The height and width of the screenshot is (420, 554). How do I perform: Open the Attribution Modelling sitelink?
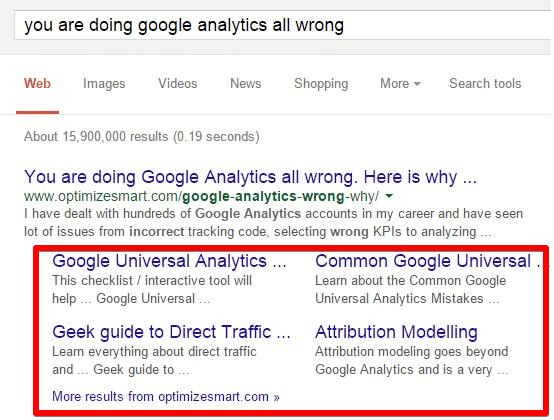coord(396,332)
